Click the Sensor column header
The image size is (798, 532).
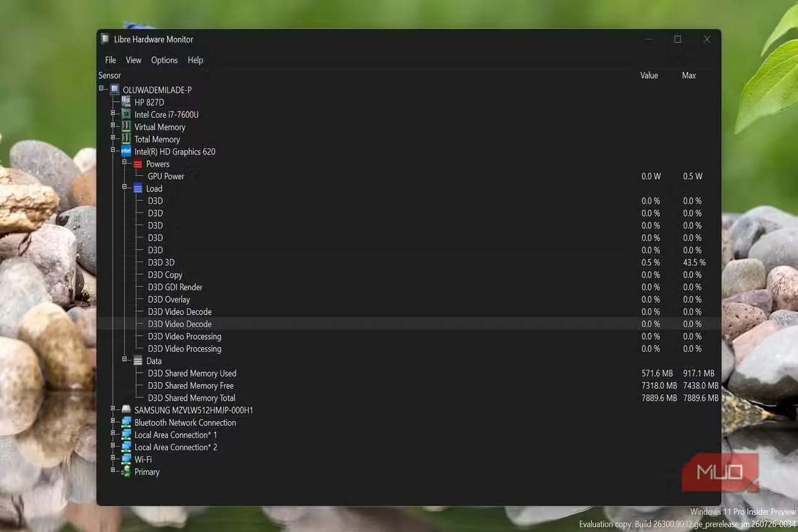click(110, 75)
